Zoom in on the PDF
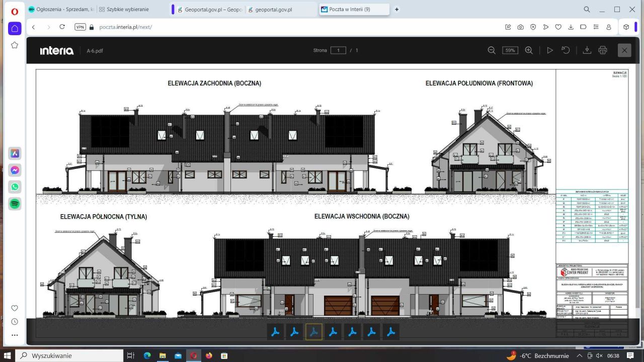The width and height of the screenshot is (644, 362). click(x=529, y=50)
